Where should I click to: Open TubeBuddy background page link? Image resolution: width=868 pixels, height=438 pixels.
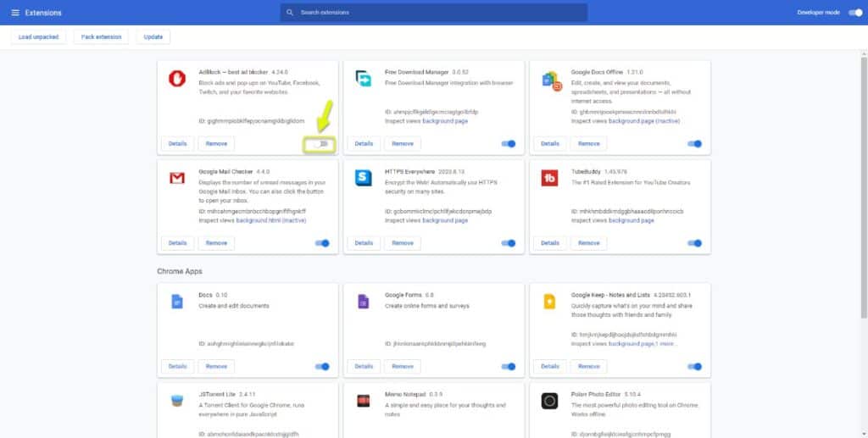pos(632,220)
